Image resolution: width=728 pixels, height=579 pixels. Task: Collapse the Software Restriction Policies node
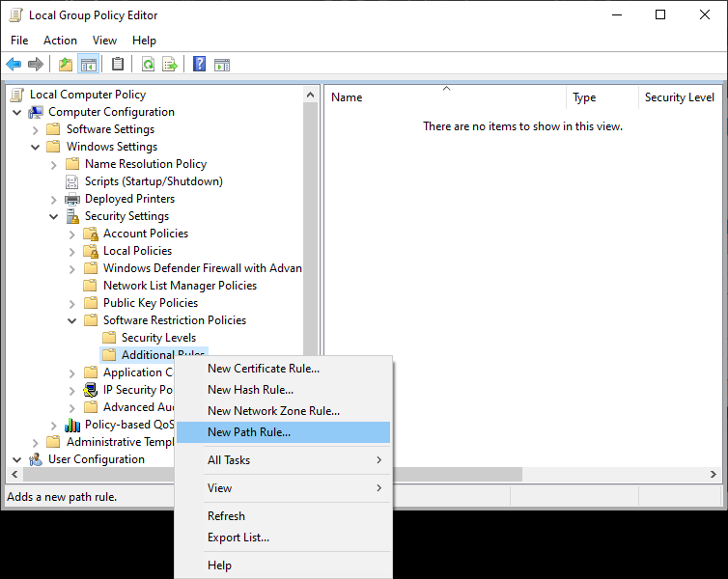(x=72, y=320)
